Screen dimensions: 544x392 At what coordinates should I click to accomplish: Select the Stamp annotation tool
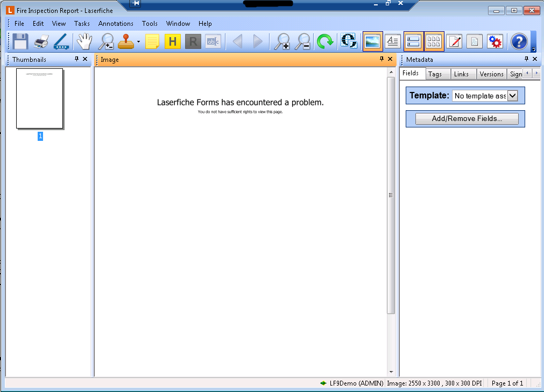126,41
